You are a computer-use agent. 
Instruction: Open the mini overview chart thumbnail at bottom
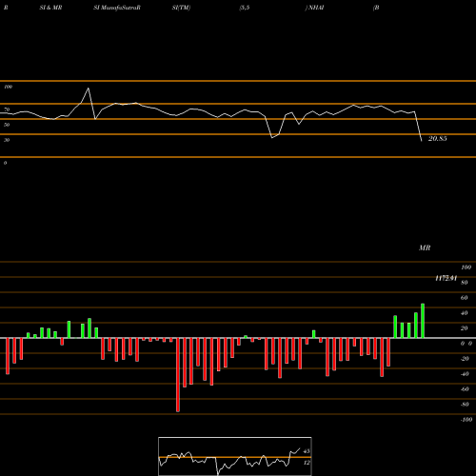coord(235,456)
